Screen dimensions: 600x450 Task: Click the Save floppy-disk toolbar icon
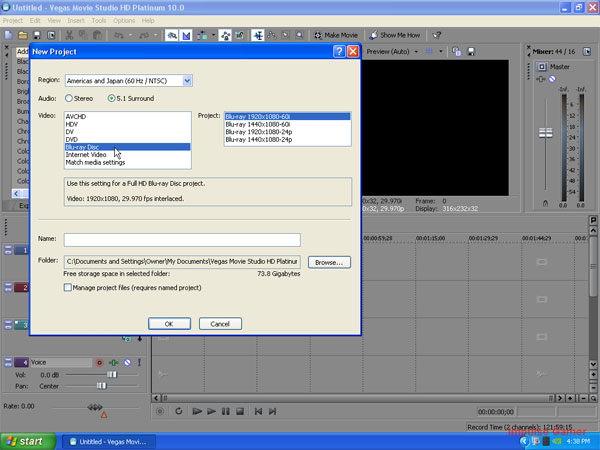coord(37,36)
